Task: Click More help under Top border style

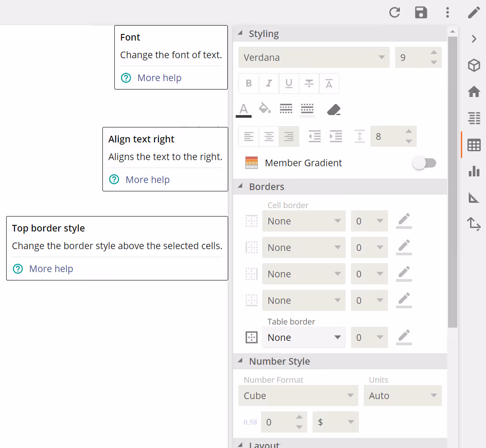Action: click(x=51, y=269)
